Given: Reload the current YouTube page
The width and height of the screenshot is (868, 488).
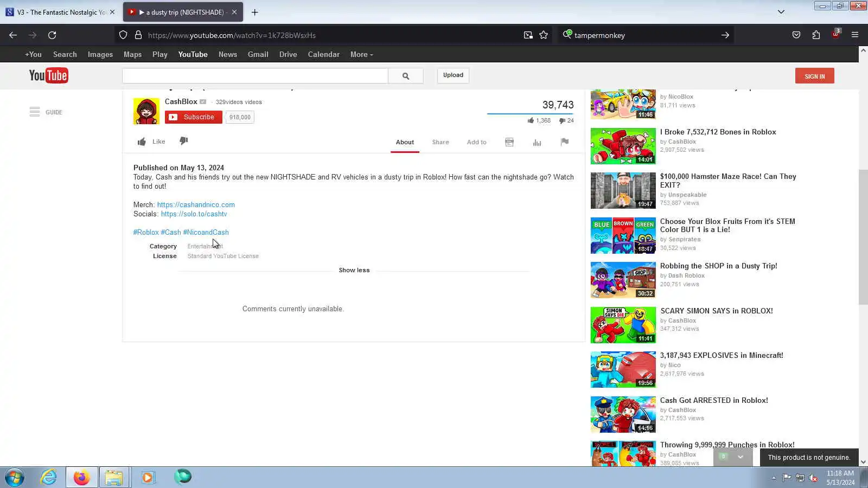Looking at the screenshot, I should coord(52,35).
